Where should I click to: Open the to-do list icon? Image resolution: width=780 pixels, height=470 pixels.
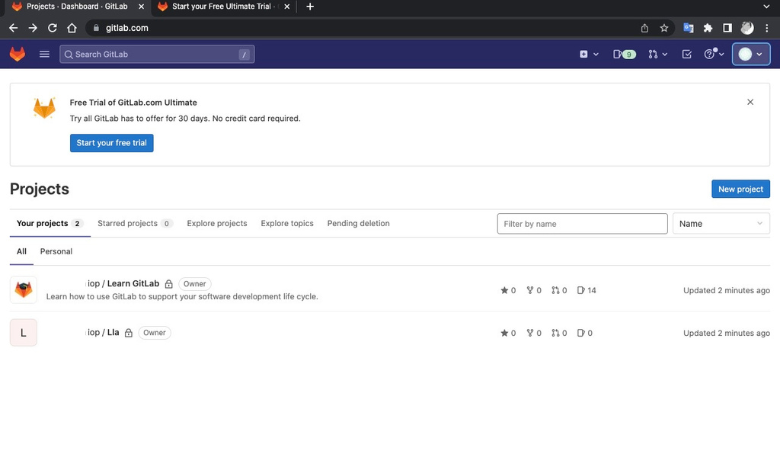click(x=686, y=54)
